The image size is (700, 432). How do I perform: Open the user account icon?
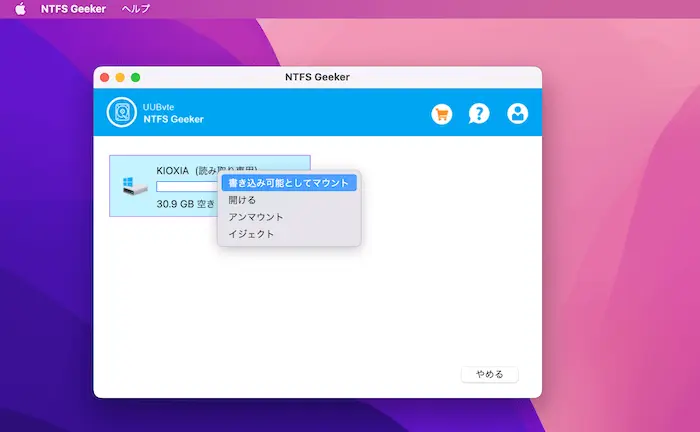[x=517, y=113]
